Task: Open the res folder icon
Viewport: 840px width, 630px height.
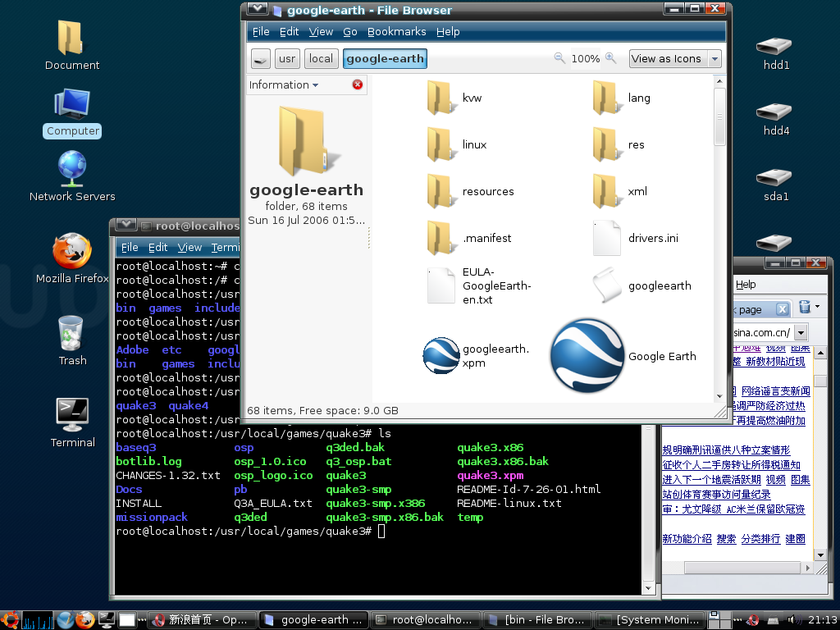Action: pyautogui.click(x=607, y=144)
